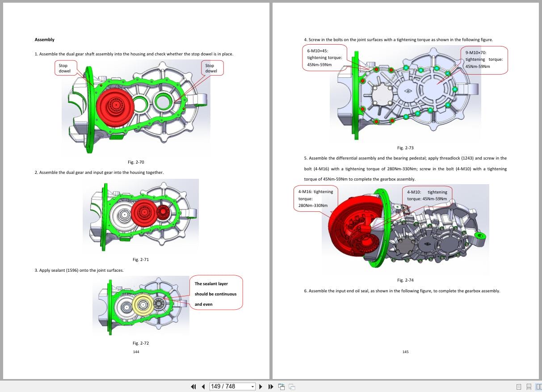The width and height of the screenshot is (542, 392).
Task: Go to the previous page
Action: (203, 387)
